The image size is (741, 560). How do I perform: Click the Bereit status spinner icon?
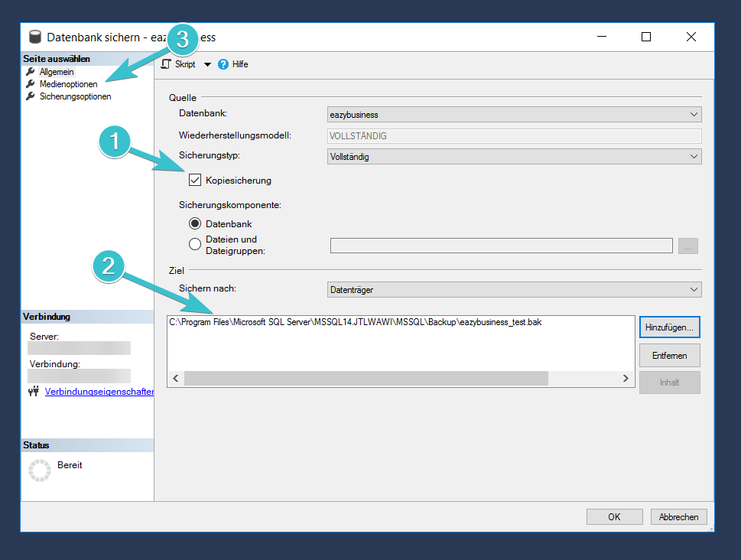pyautogui.click(x=39, y=470)
